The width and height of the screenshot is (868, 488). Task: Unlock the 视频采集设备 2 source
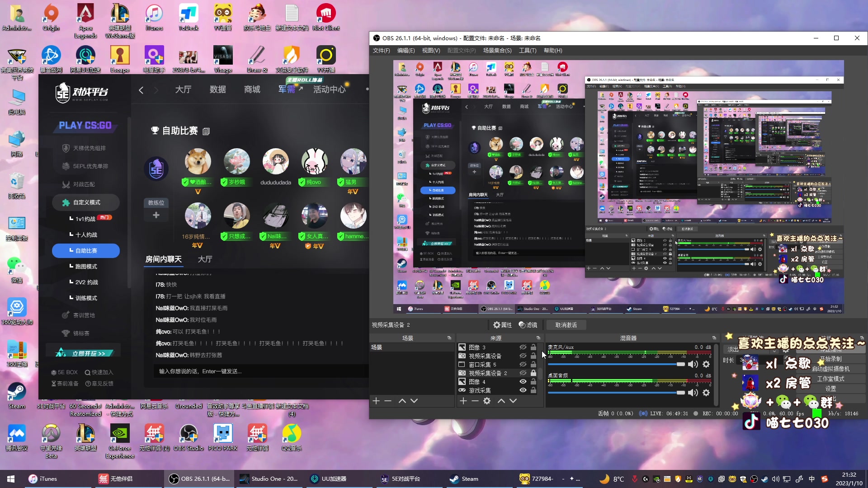pyautogui.click(x=533, y=373)
